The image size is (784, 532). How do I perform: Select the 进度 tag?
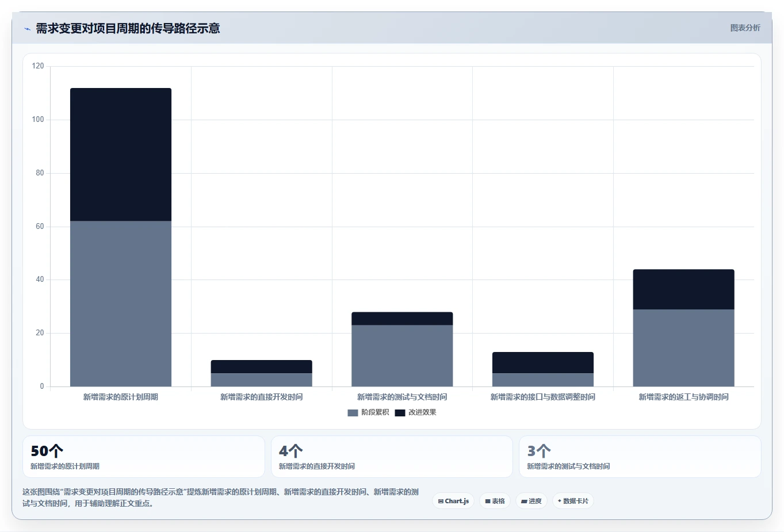click(531, 501)
